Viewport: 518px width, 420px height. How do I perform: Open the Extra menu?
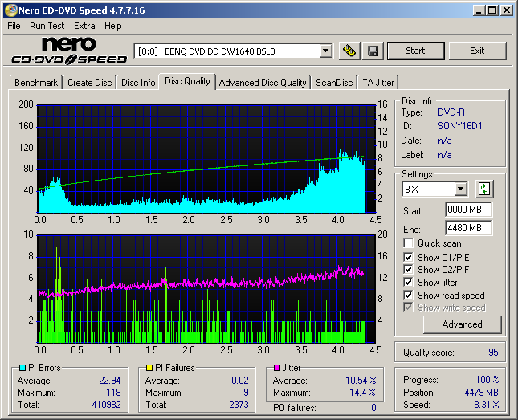coord(84,26)
